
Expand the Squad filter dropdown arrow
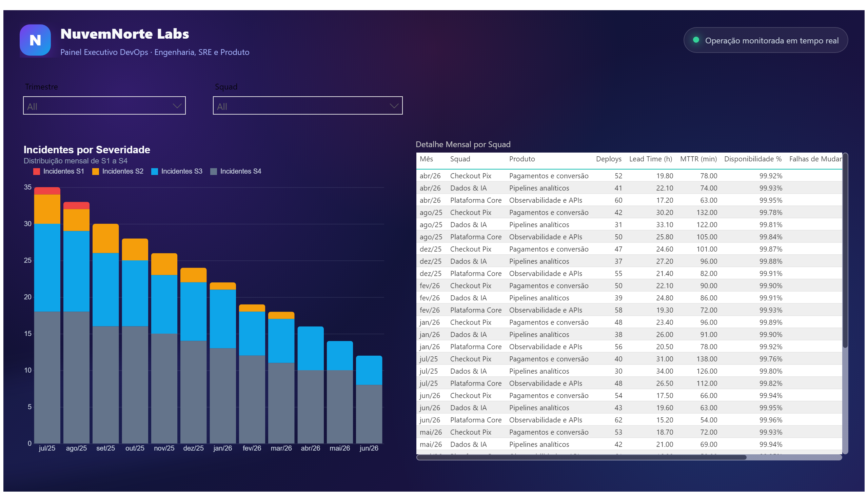pos(394,106)
